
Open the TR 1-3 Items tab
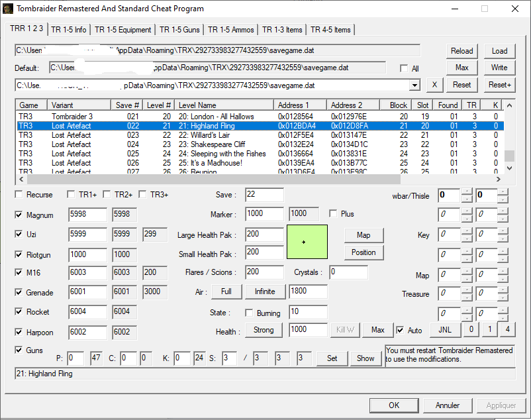point(282,30)
